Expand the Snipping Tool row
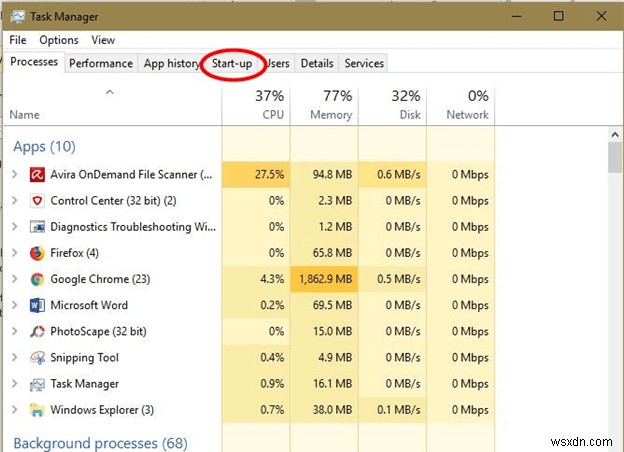 click(x=15, y=357)
